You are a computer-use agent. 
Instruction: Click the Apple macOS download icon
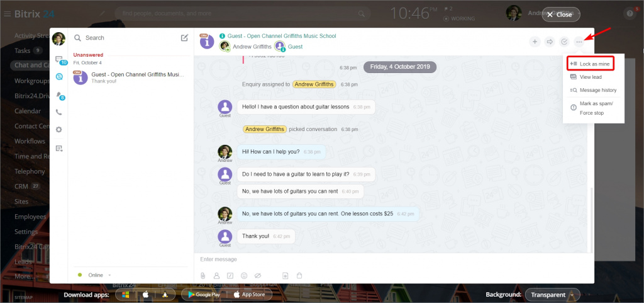(145, 295)
